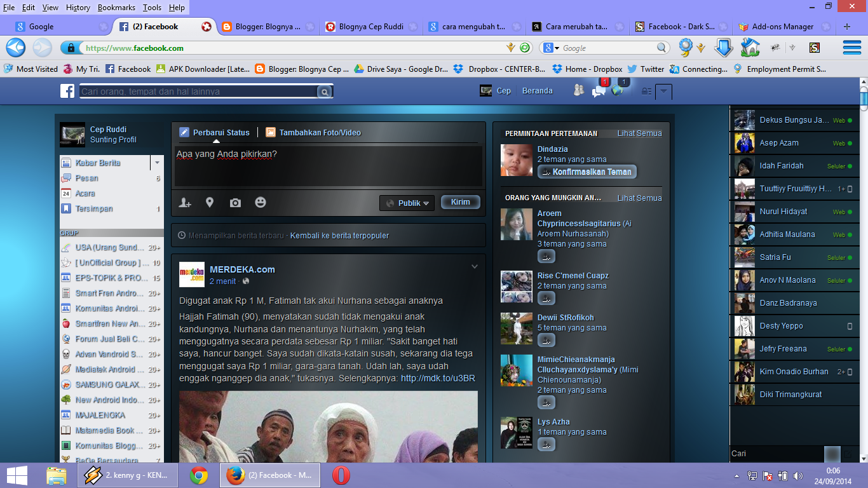Click Lihat Semua for Permintaan Pertemanan

tap(639, 133)
